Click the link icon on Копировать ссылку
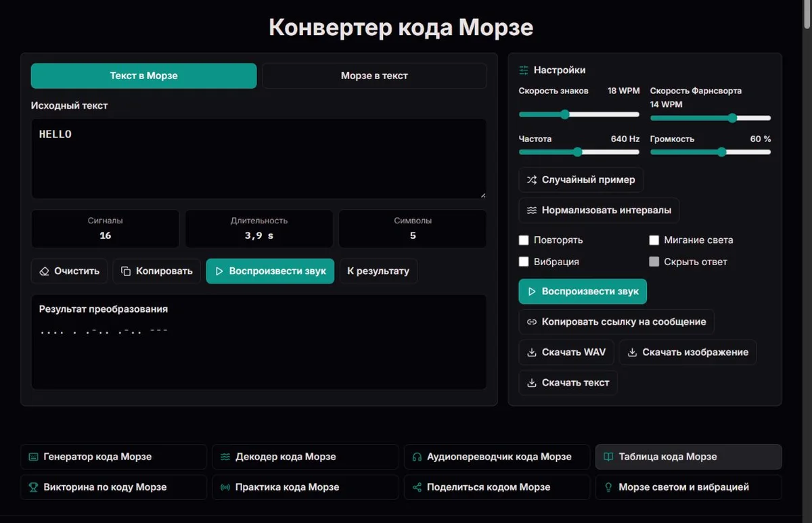 coord(532,322)
